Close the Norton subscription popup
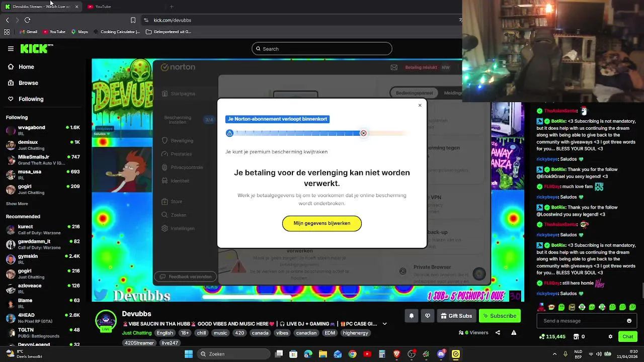Image resolution: width=644 pixels, height=362 pixels. click(420, 105)
